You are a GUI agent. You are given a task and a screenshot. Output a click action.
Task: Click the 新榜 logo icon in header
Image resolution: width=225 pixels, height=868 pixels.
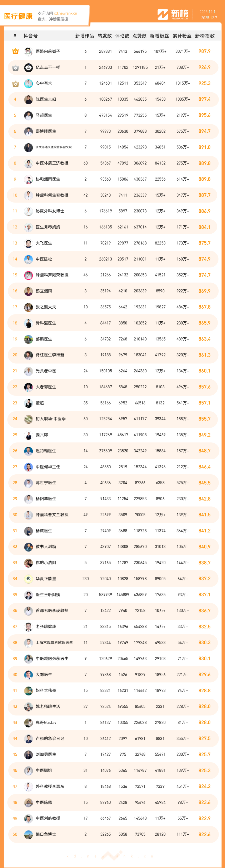tap(163, 14)
